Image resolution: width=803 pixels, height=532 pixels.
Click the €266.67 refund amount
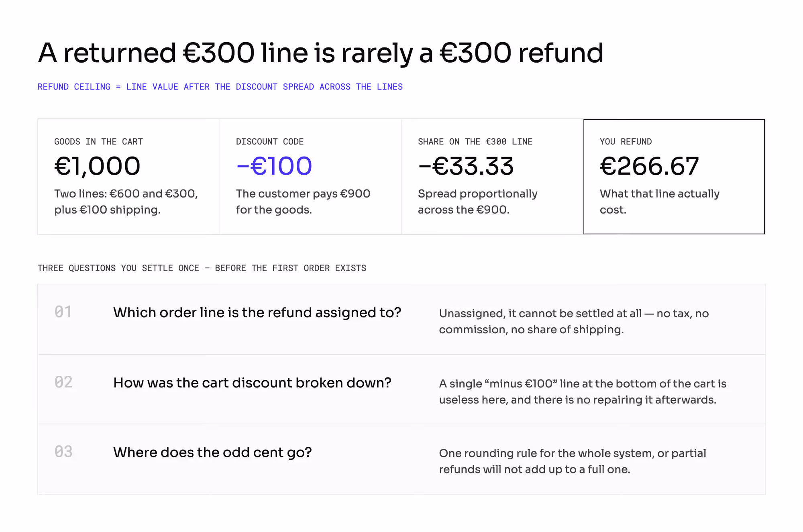click(x=649, y=166)
